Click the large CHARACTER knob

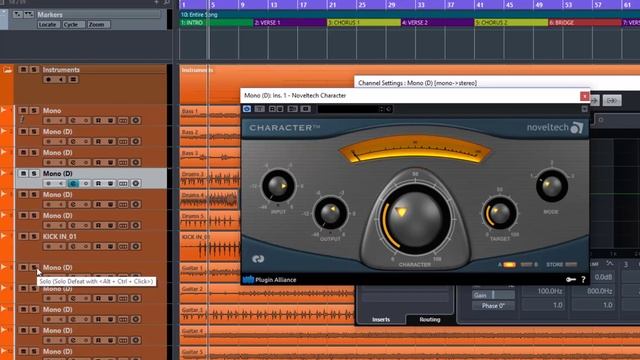click(x=415, y=219)
